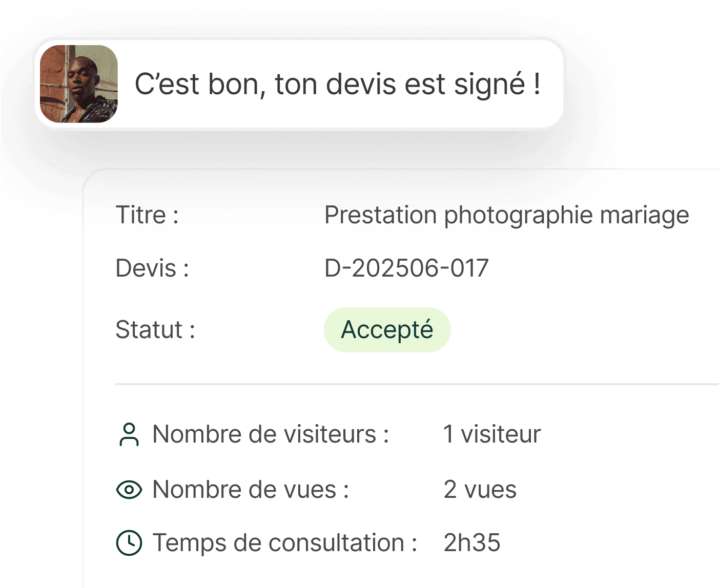This screenshot has height=588, width=719.
Task: Toggle visibility of views with the eye icon
Action: pyautogui.click(x=129, y=490)
